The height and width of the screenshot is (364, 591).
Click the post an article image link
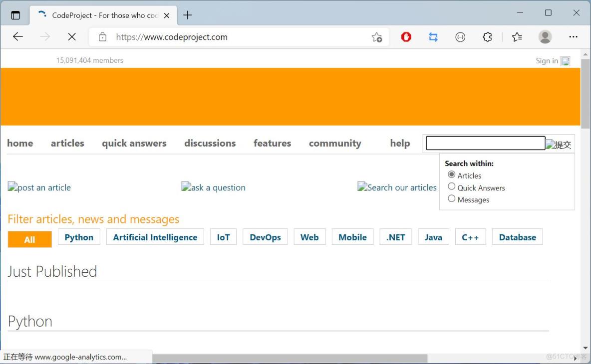pos(39,187)
